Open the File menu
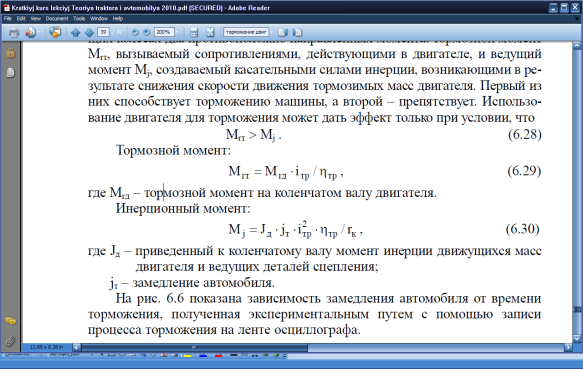 pos(7,19)
